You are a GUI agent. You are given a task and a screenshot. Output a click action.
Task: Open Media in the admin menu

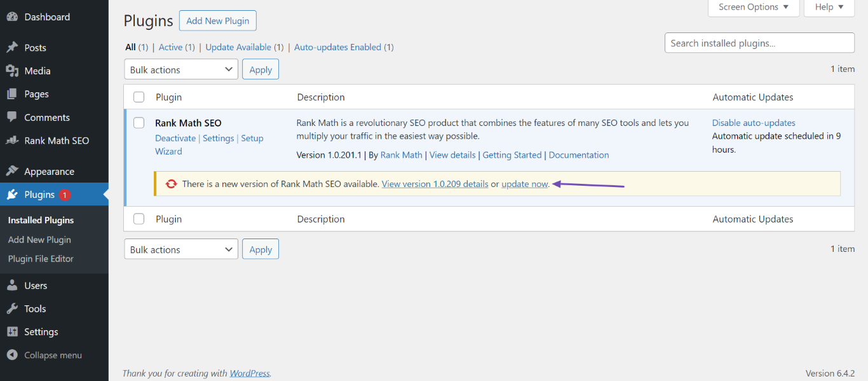[37, 71]
